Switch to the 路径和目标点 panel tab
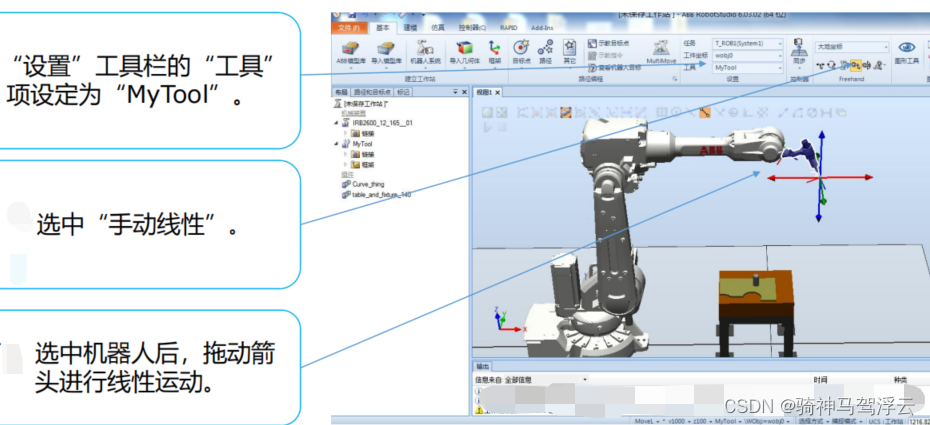Viewport: 930px width, 425px height. coord(372,92)
